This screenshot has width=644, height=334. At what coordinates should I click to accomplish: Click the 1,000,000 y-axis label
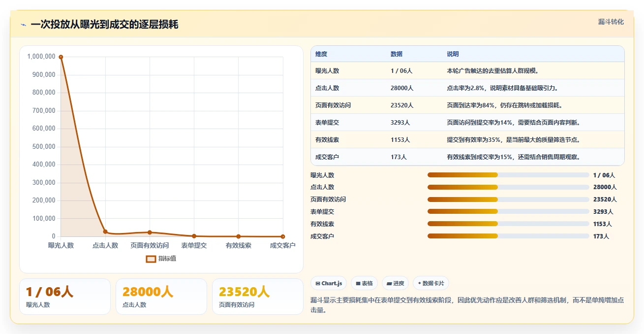(x=41, y=57)
